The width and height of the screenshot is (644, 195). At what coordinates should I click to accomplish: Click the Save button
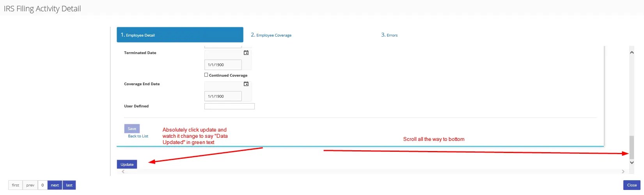pos(132,128)
